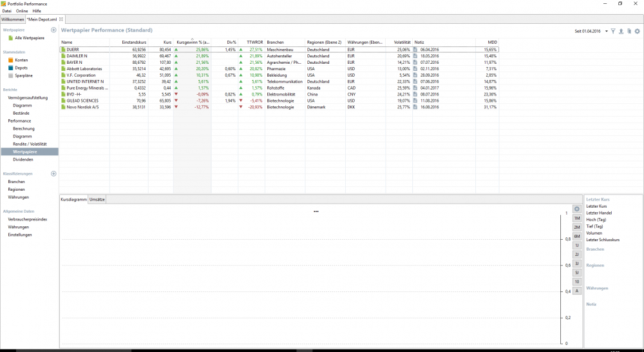Open Regionen classification in sidebar

click(17, 190)
